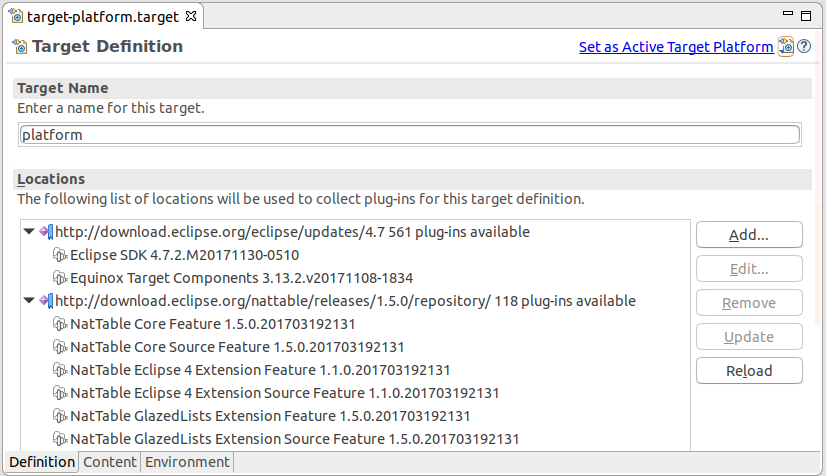826x476 pixels.
Task: Click the Update button
Action: [749, 337]
